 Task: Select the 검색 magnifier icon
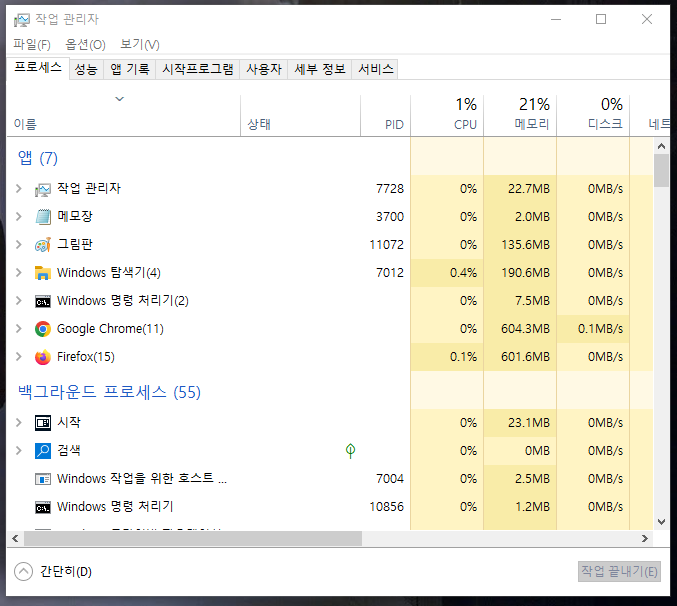[43, 451]
